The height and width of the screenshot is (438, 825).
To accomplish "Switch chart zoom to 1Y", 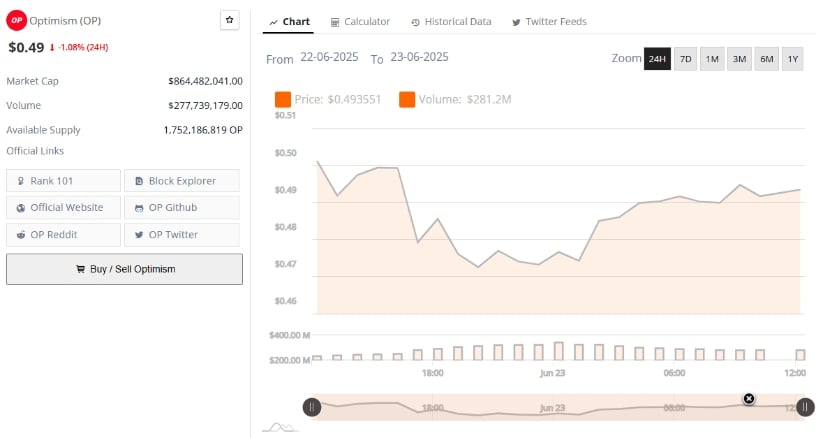I will [x=793, y=59].
